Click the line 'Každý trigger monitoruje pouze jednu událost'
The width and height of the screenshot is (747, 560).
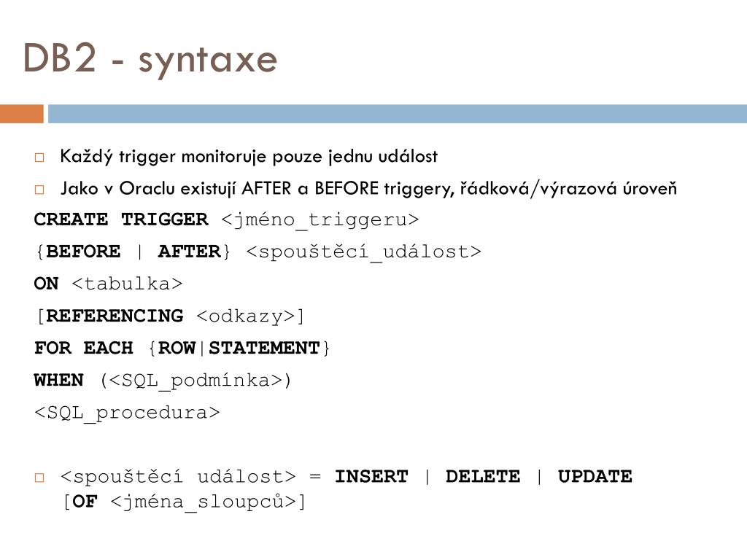[249, 157]
